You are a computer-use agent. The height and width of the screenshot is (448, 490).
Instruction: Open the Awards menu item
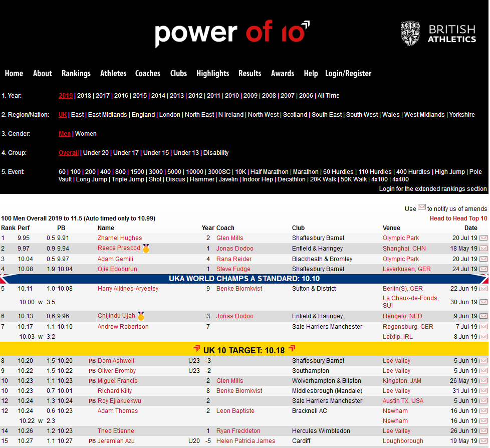(283, 74)
